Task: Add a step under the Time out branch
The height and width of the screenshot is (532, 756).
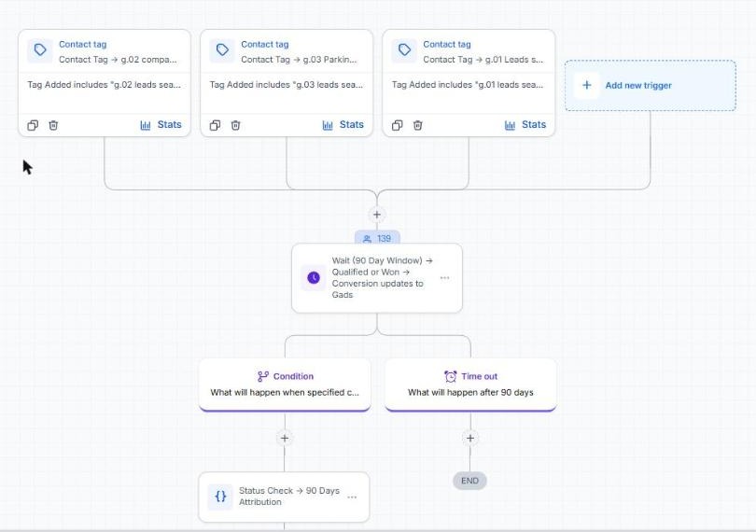Action: (470, 438)
